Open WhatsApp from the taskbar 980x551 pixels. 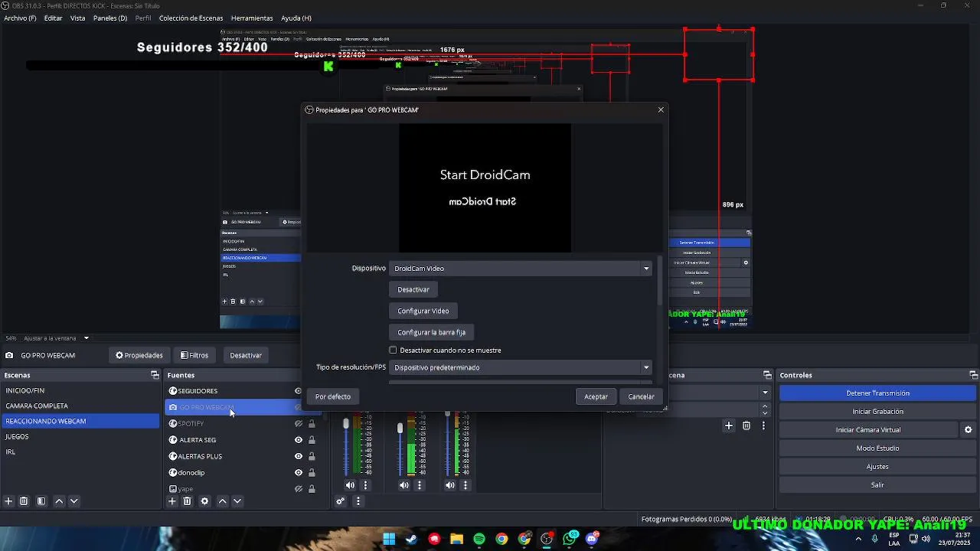click(569, 539)
